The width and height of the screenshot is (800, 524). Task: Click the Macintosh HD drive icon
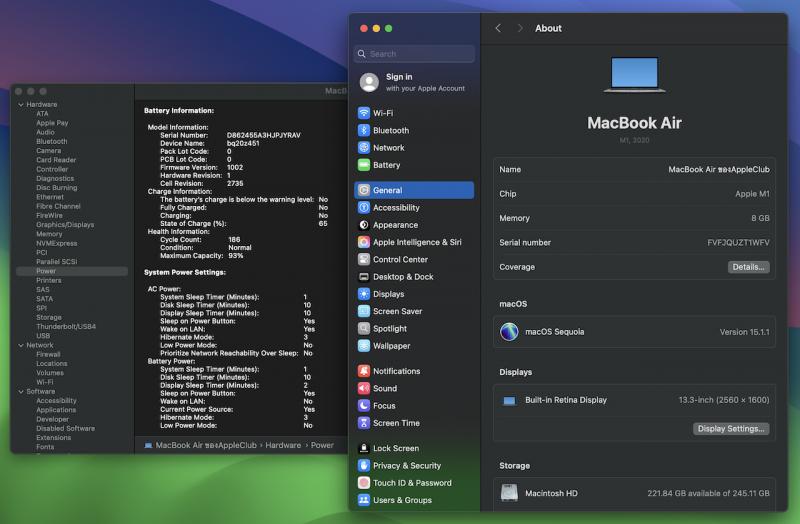[509, 493]
